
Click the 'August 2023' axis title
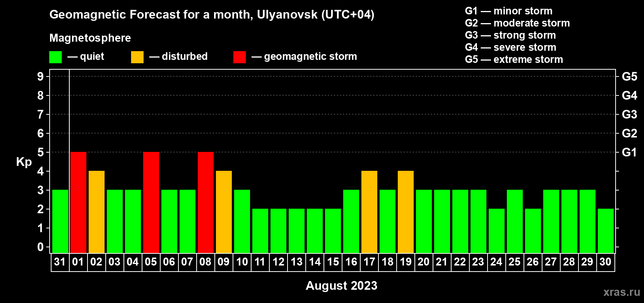coord(341,286)
